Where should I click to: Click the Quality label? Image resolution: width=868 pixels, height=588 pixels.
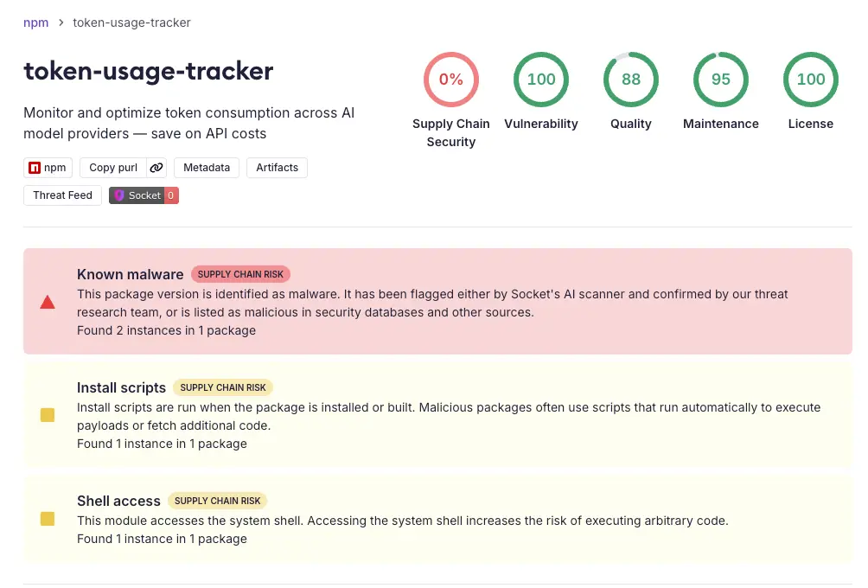tap(631, 124)
